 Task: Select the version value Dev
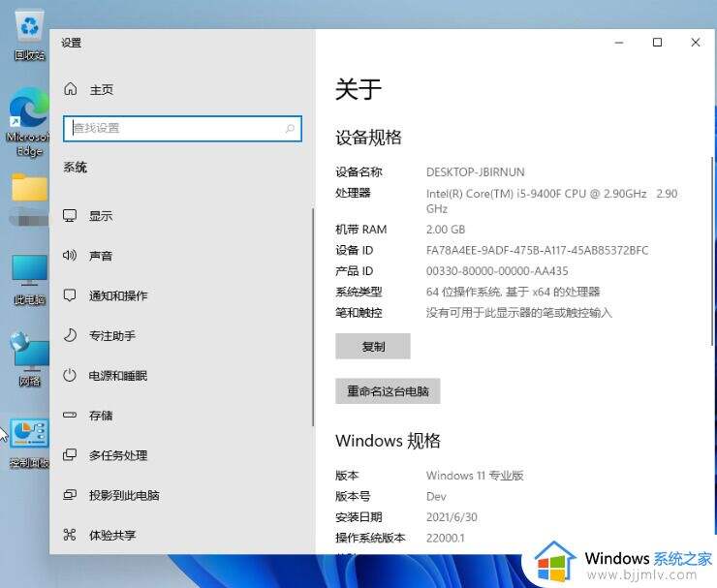436,497
